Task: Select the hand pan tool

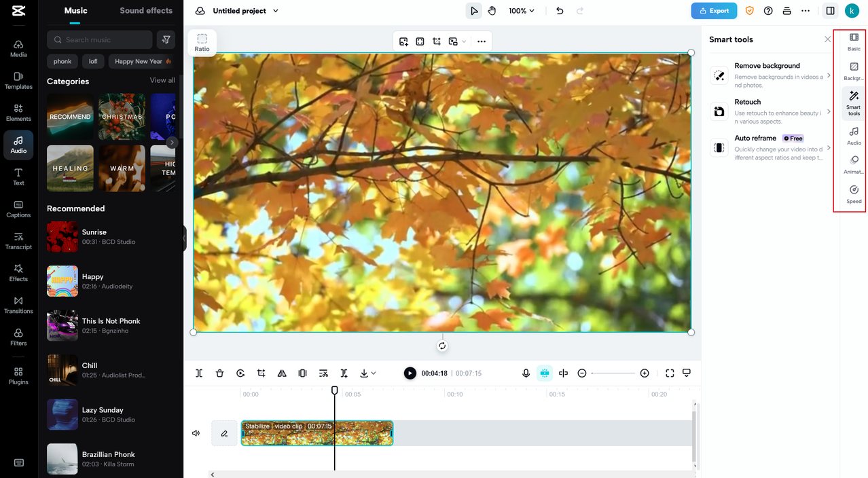Action: point(492,11)
